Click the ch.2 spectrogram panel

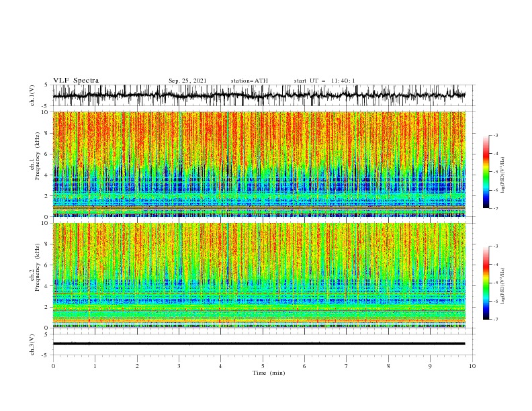tap(259, 275)
